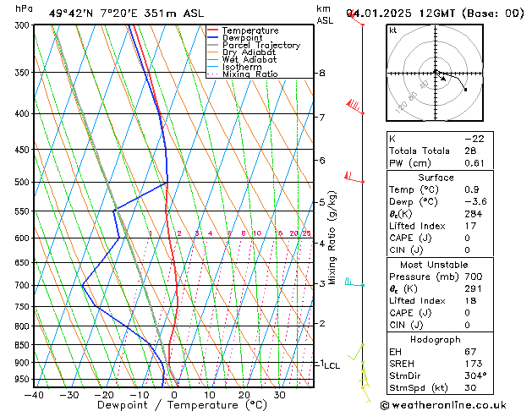Viewport: 532px width, 411px height.
Task: Click the red Temperature line legend swatch
Action: point(213,30)
